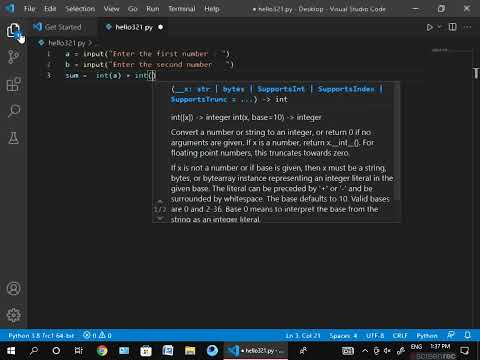Open the Extensions view

coord(13,84)
